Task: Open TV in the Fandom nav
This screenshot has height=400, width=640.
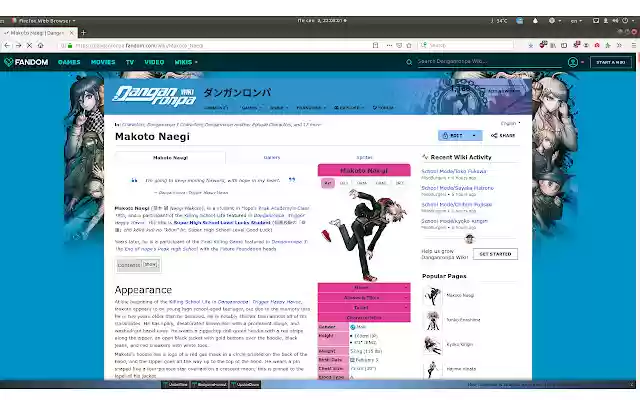Action: pos(130,62)
